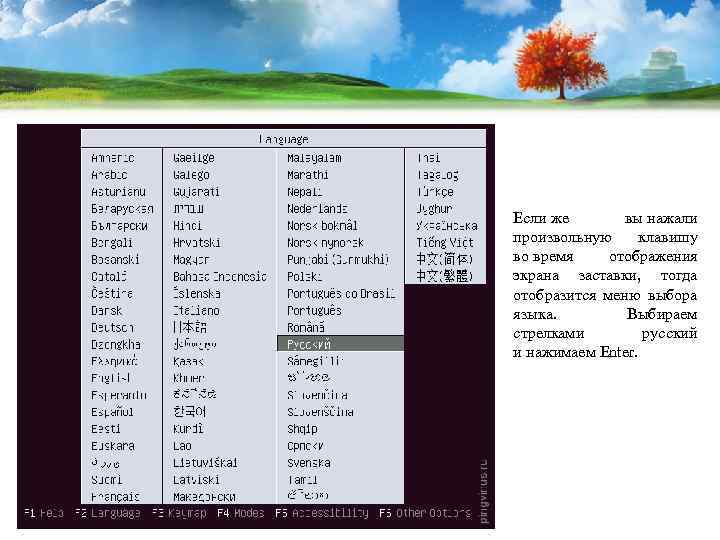Screen dimensions: 720x540
Task: Select Arabic in first column
Action: point(109,175)
